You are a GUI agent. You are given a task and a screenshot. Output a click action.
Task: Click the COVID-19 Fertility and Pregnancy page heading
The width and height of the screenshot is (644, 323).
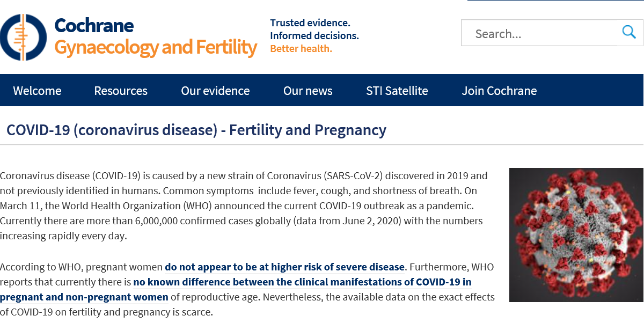click(x=196, y=130)
